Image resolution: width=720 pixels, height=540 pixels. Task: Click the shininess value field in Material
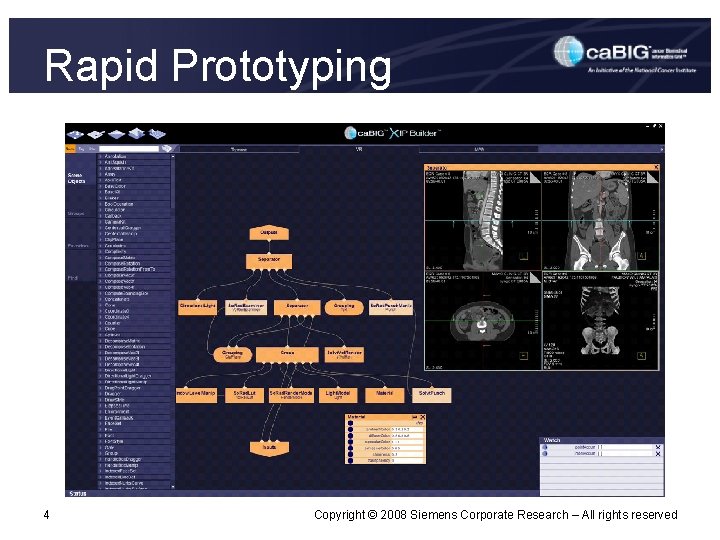tap(407, 454)
